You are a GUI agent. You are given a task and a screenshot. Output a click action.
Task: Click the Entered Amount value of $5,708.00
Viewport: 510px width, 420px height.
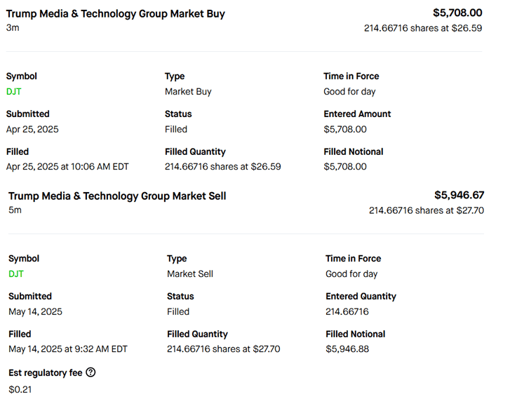[345, 129]
